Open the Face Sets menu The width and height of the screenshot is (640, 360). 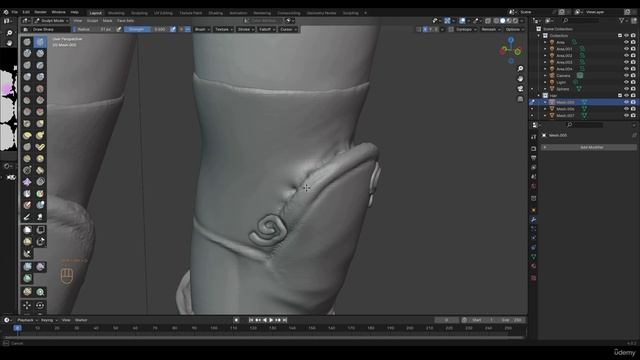[x=125, y=20]
